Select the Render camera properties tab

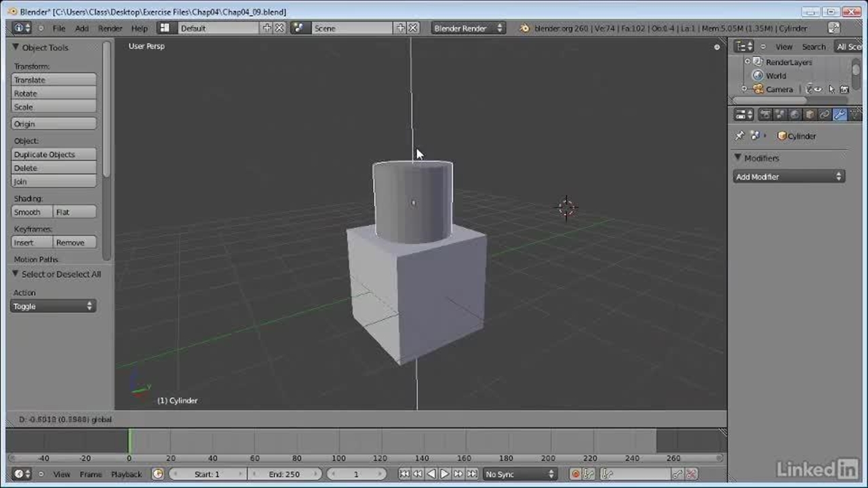click(765, 115)
